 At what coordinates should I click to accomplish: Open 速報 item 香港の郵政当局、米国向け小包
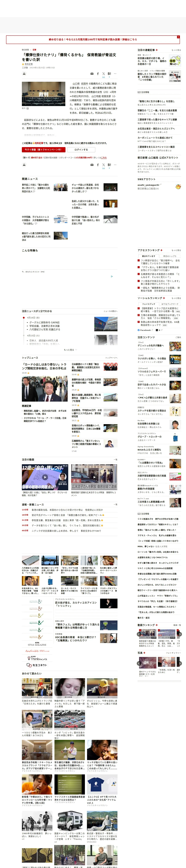click(x=67, y=510)
